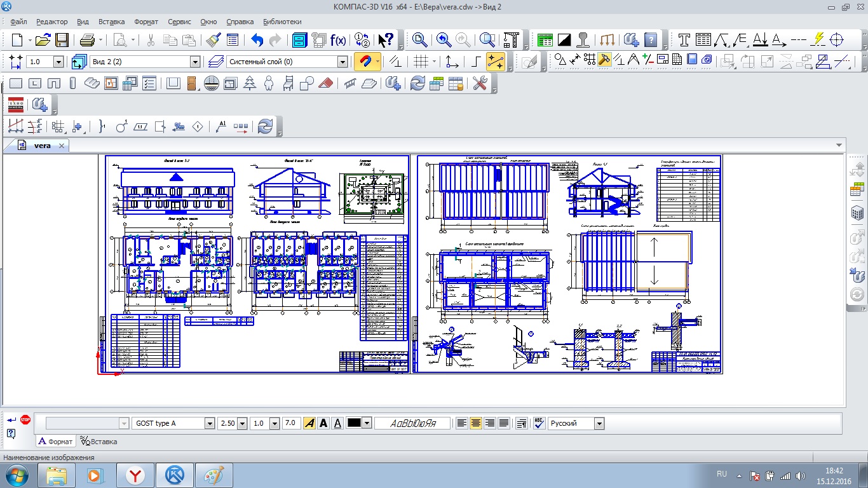Screen dimensions: 868x488
Task: Open the Print icon in toolbar
Action: [x=87, y=40]
